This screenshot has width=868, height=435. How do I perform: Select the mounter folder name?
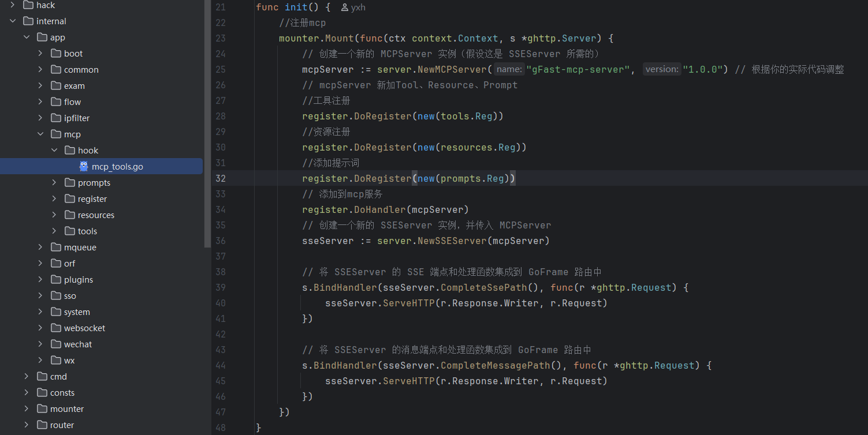coord(67,409)
